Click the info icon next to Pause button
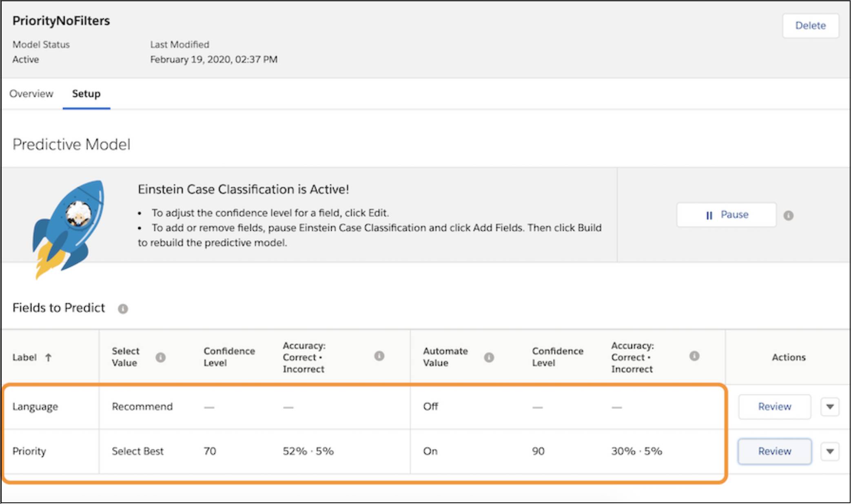The width and height of the screenshot is (851, 504). [788, 215]
